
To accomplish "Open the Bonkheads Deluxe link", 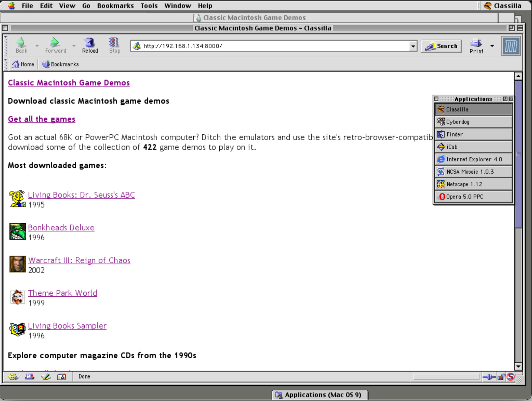I will [x=61, y=227].
